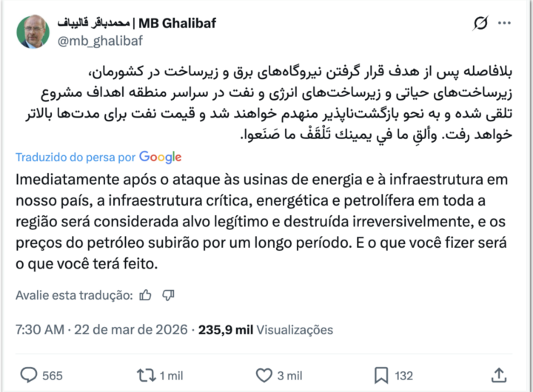This screenshot has width=533, height=392.
Task: Open the three-dot more options menu
Action: point(505,24)
